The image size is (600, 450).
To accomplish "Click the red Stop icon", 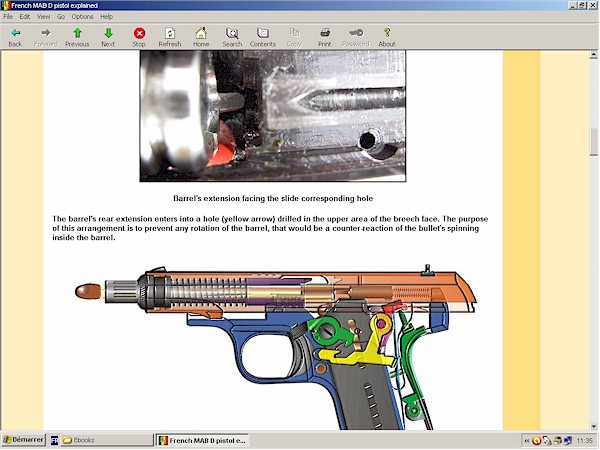I will pos(139,33).
